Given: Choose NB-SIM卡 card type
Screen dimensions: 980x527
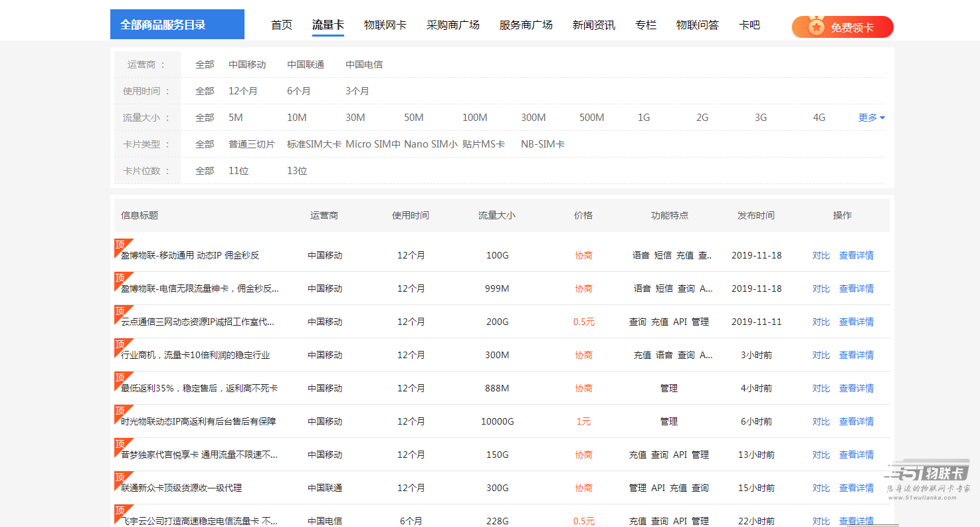Looking at the screenshot, I should [x=543, y=144].
